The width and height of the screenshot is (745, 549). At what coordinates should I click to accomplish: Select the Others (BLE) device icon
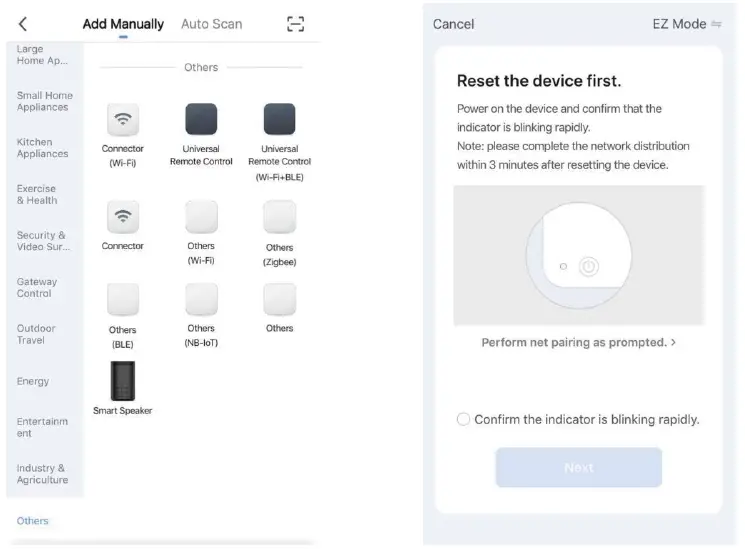tap(123, 300)
